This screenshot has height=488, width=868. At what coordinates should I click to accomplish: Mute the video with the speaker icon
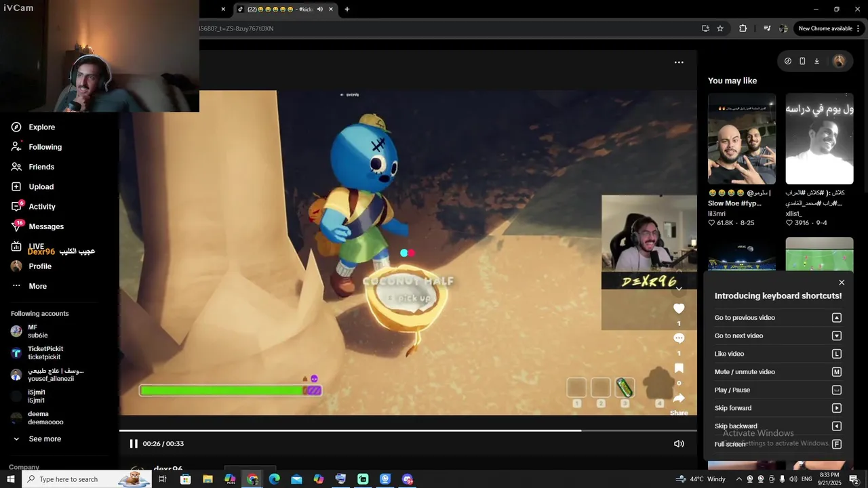coord(679,444)
